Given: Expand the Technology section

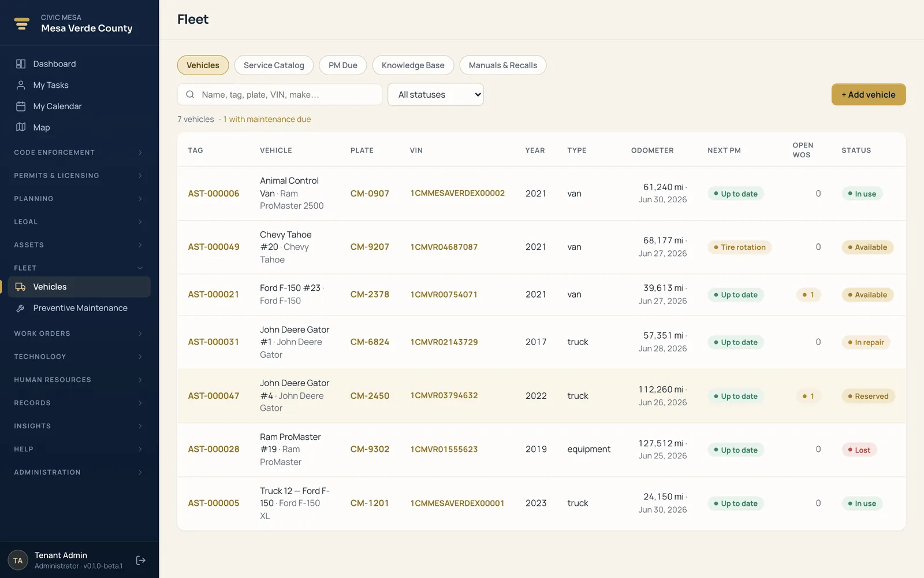Looking at the screenshot, I should [79, 357].
